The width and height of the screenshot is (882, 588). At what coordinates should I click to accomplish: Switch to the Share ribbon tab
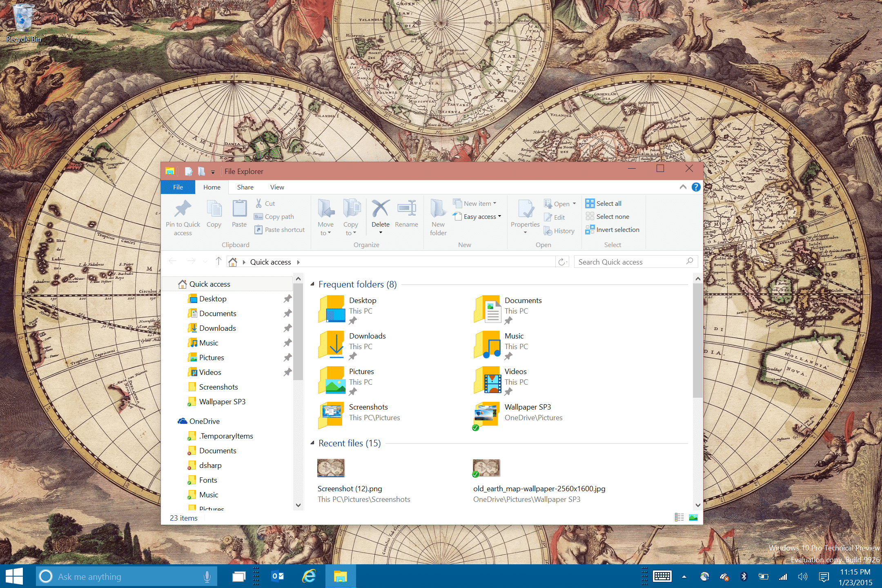[x=245, y=187]
